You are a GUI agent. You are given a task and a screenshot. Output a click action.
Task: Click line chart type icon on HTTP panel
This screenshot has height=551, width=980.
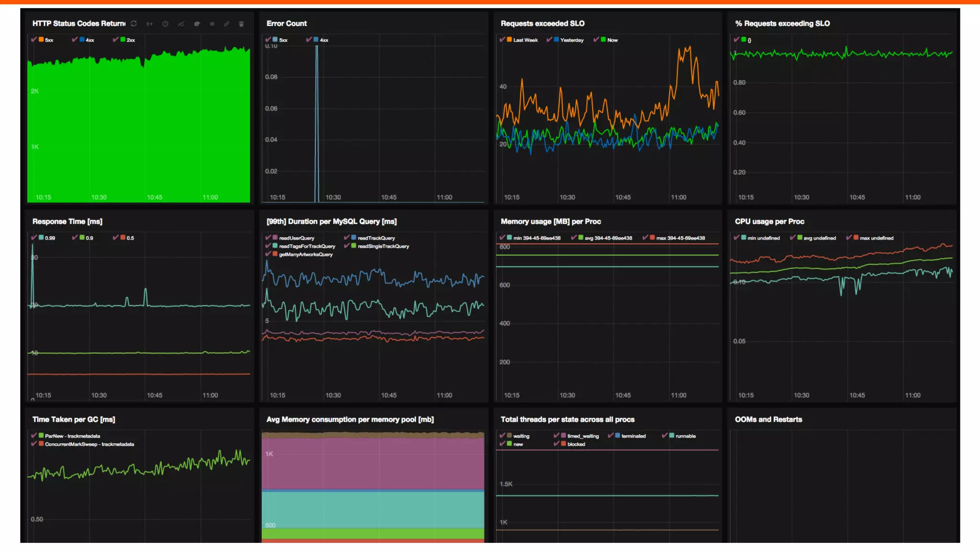click(x=181, y=23)
